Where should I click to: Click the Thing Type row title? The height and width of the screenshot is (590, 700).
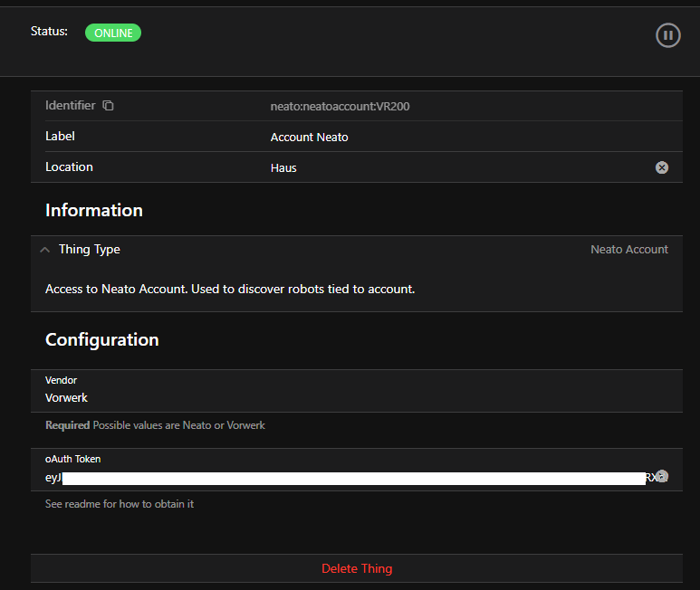pos(89,250)
